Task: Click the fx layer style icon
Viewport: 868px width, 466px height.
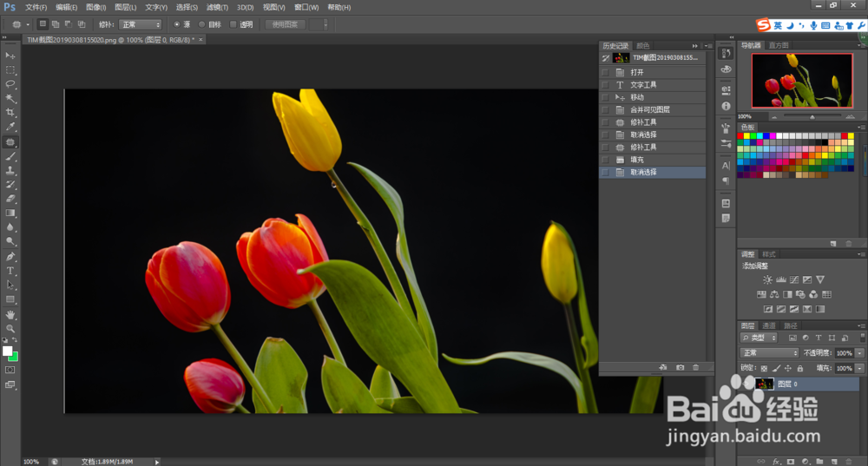Action: point(776,461)
